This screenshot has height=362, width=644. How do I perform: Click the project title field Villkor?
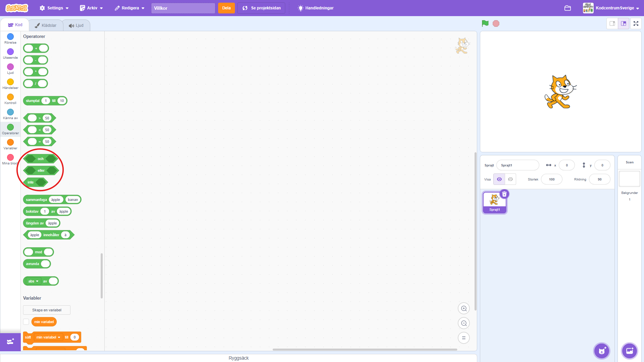click(183, 8)
